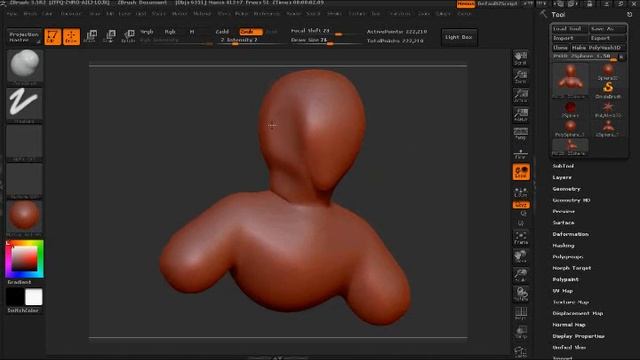The height and width of the screenshot is (360, 640).
Task: Click the Rotate view icon in right shelf
Action: coord(520,294)
